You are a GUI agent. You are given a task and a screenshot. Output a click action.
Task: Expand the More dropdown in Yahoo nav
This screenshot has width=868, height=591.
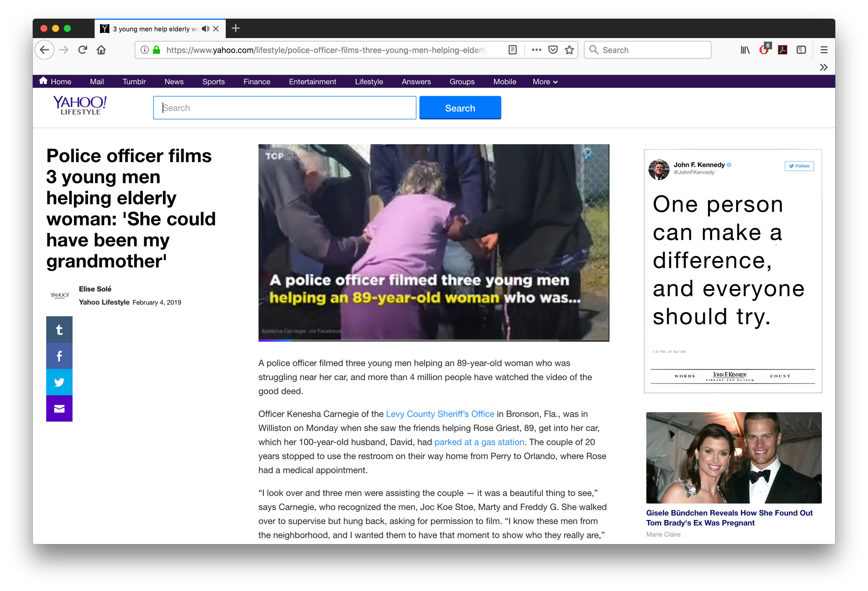[545, 82]
